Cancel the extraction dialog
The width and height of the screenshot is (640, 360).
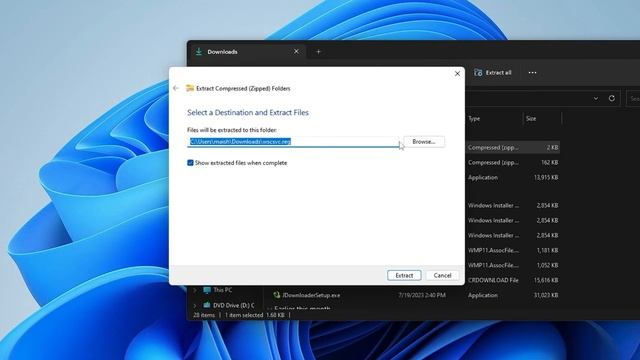pyautogui.click(x=442, y=276)
